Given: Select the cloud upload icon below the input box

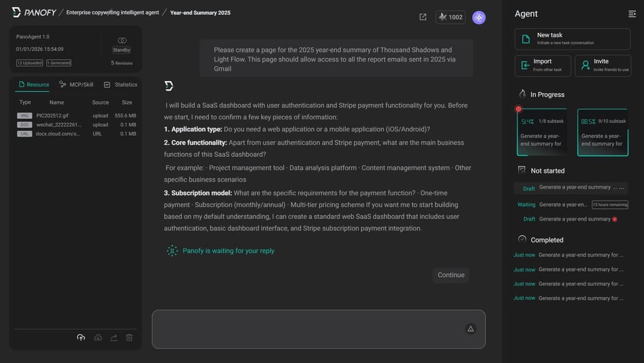Looking at the screenshot, I should coord(81,337).
